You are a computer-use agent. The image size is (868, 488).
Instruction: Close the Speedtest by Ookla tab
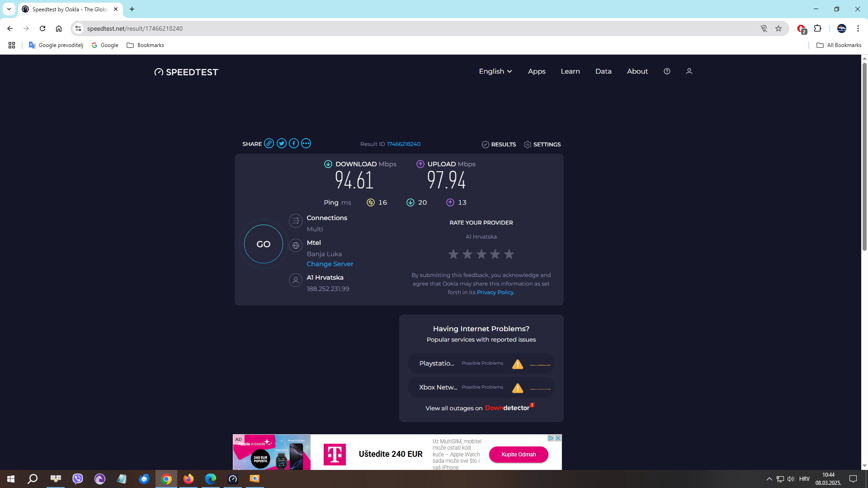tap(116, 9)
